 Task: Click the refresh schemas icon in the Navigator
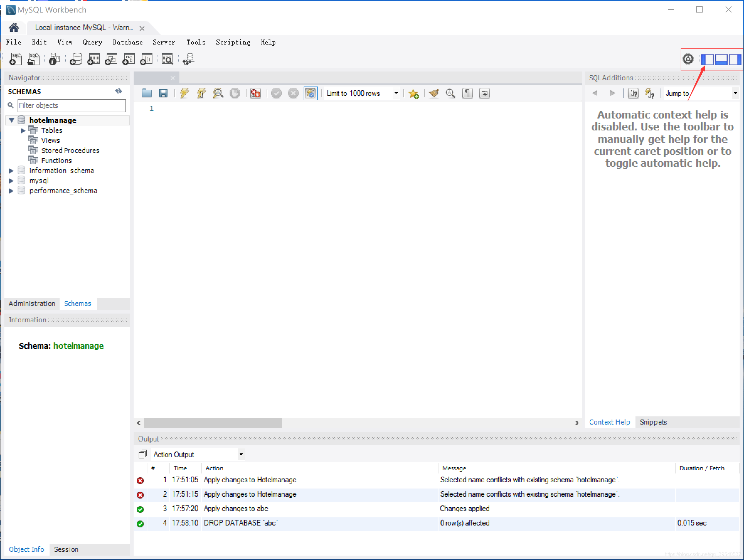(118, 91)
